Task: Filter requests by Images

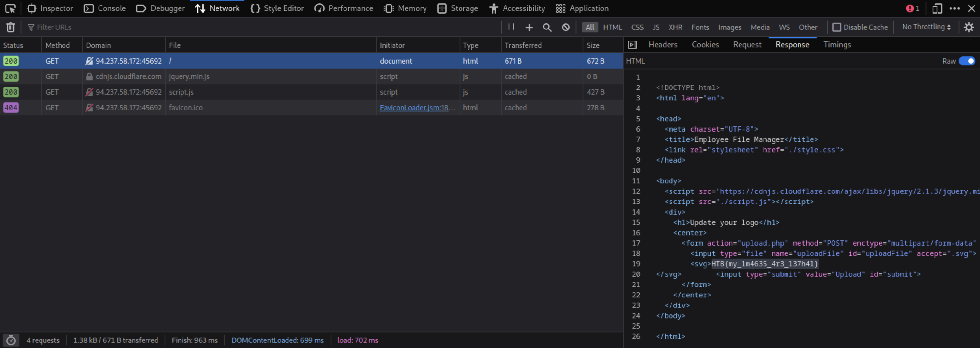Action: coord(730,27)
